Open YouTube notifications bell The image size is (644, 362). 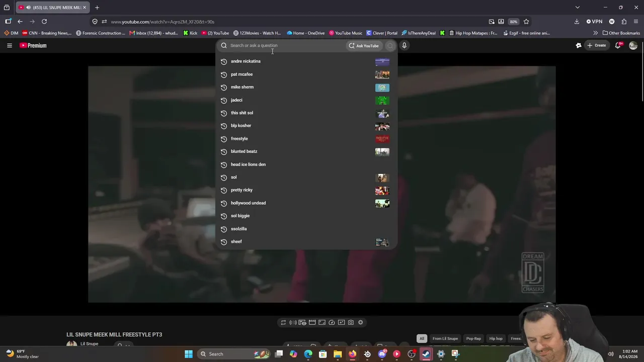click(618, 45)
